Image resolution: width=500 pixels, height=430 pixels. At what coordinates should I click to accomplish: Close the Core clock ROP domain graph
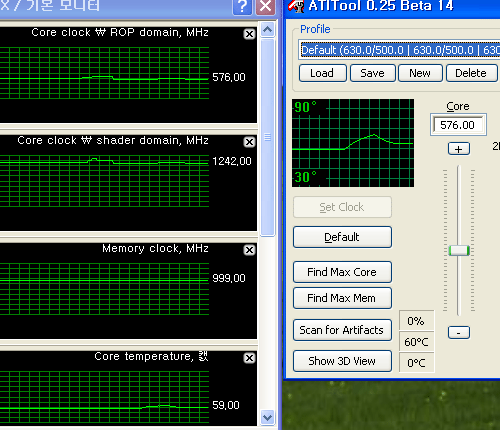pos(249,34)
